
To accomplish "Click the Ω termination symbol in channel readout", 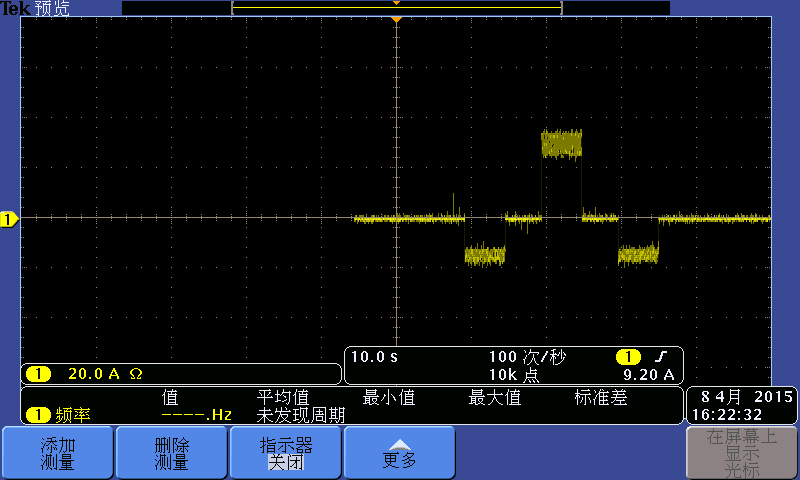I will click(x=136, y=374).
